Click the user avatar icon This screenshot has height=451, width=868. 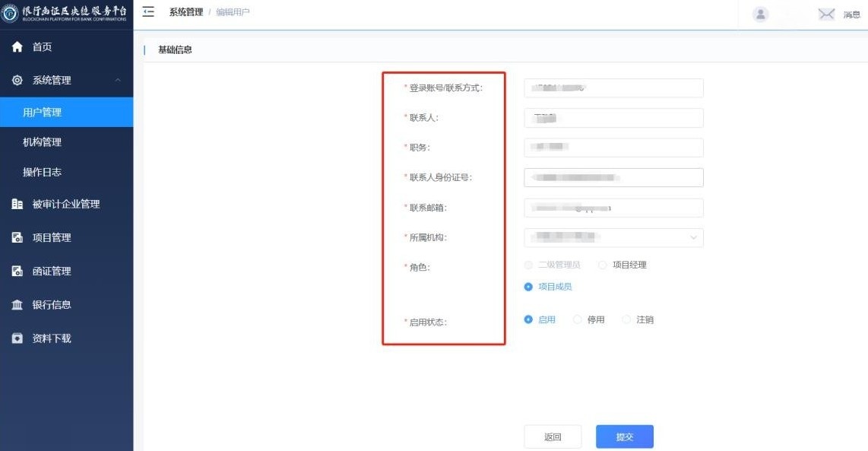[x=760, y=14]
